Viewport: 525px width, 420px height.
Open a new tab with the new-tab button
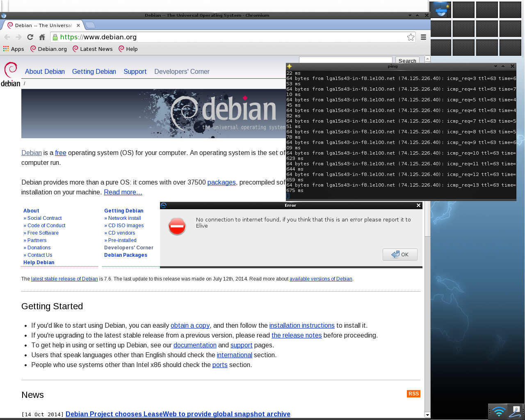point(90,25)
